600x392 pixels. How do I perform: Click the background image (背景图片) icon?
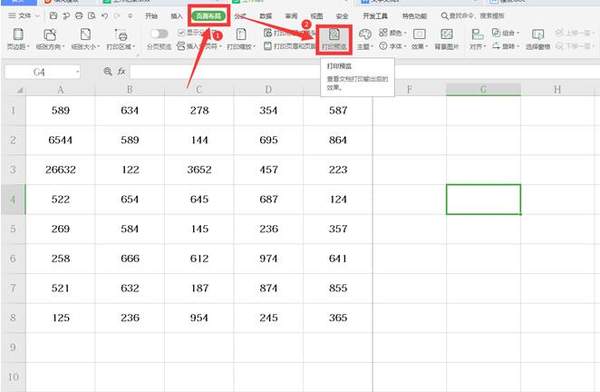[447, 39]
